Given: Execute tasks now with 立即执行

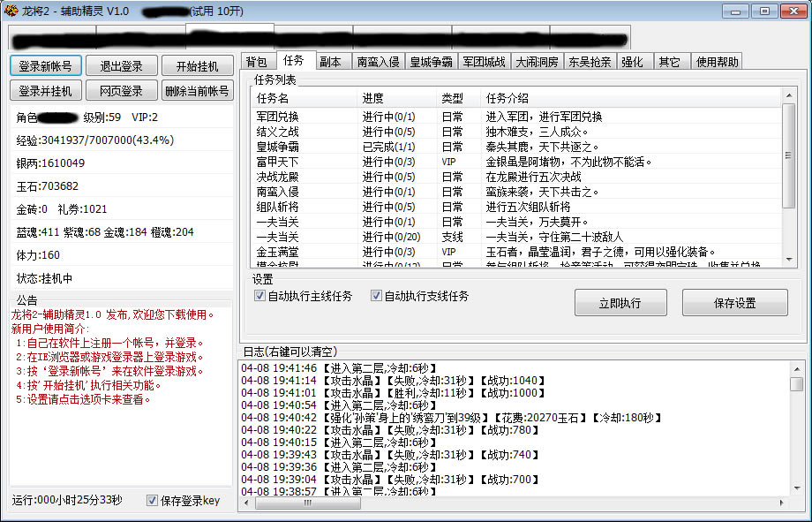Looking at the screenshot, I should [620, 303].
